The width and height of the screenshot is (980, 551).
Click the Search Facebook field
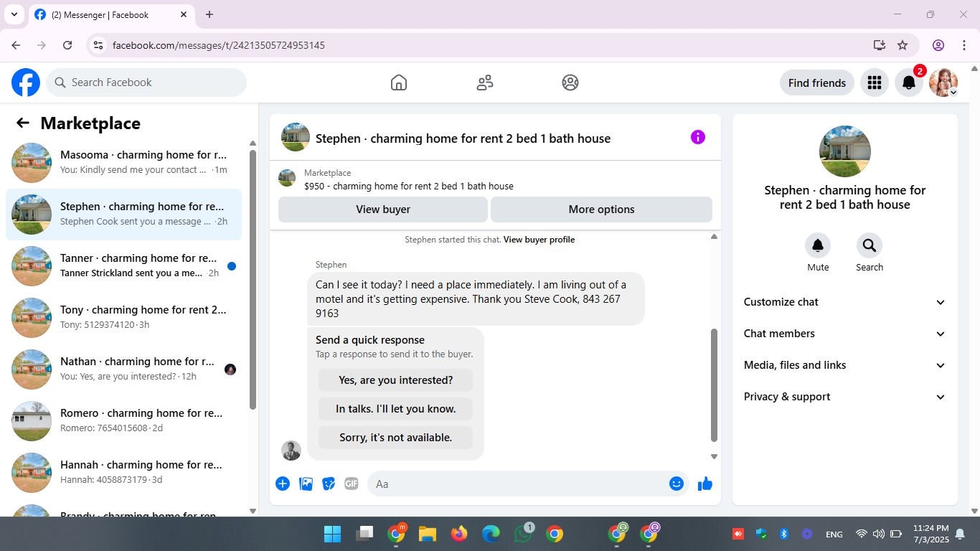[146, 83]
